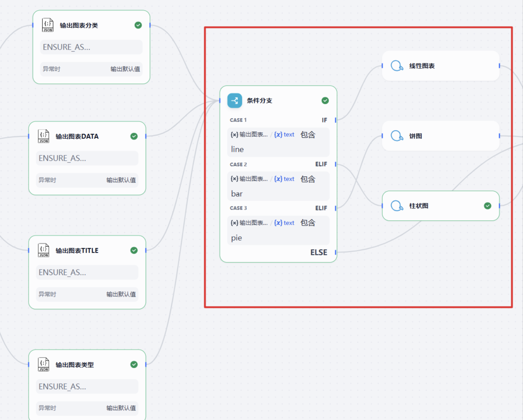Click the 柱状图 node icon
The image size is (523, 420).
click(397, 206)
